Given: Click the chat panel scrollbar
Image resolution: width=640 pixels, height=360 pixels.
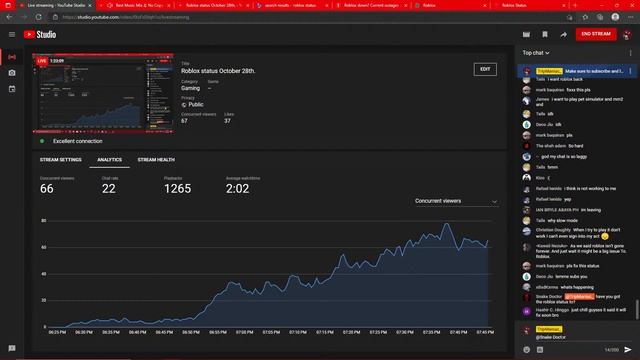Looking at the screenshot, I should point(637,310).
